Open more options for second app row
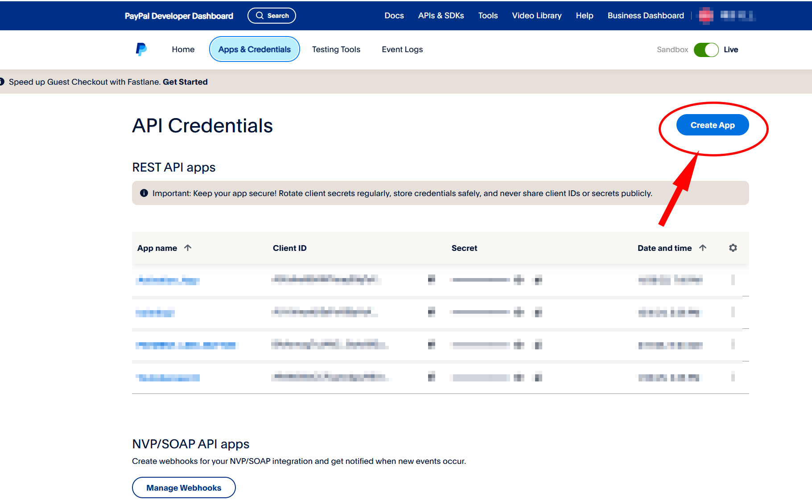Viewport: 812px width, 504px height. (x=733, y=312)
